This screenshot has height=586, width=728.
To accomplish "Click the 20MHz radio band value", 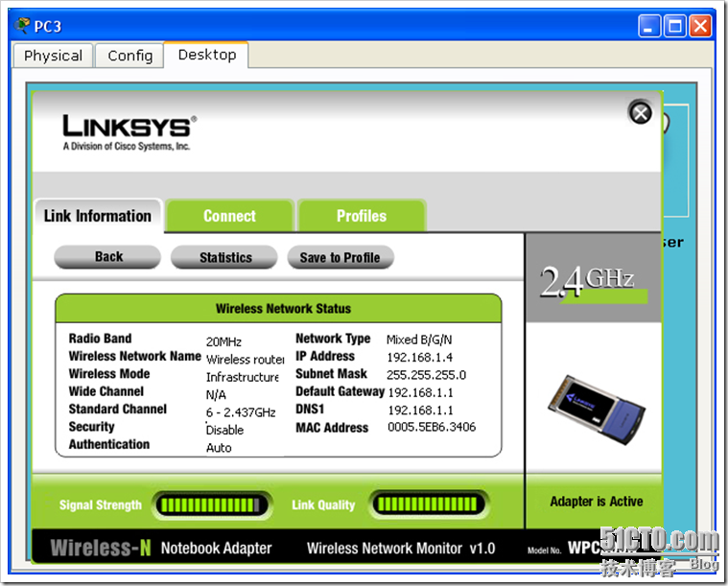I will click(223, 341).
